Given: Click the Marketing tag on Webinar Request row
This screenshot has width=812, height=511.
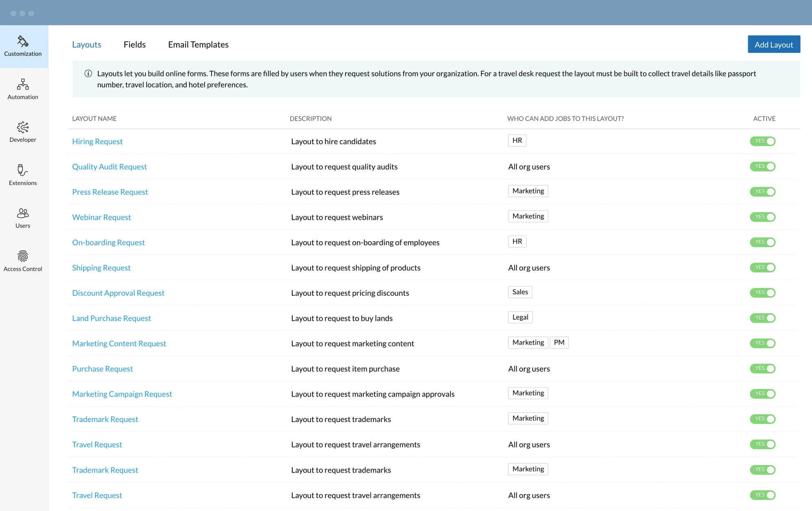Looking at the screenshot, I should pos(528,216).
